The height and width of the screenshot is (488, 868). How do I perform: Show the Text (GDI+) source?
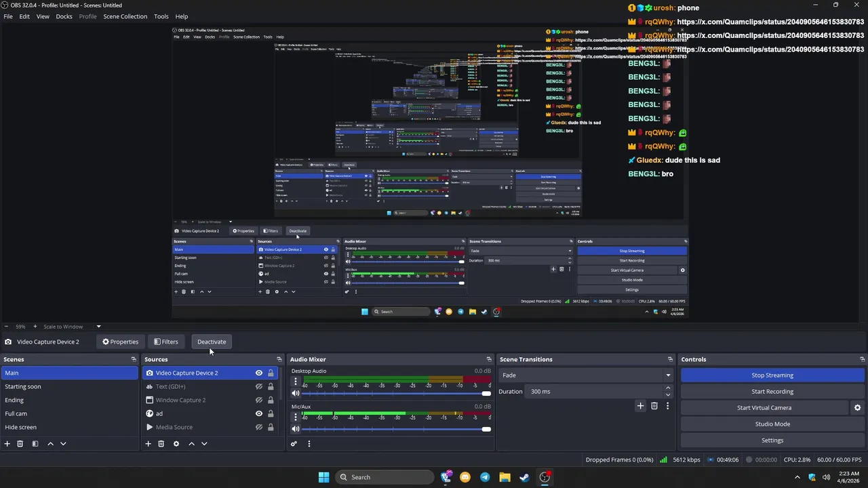click(x=258, y=386)
